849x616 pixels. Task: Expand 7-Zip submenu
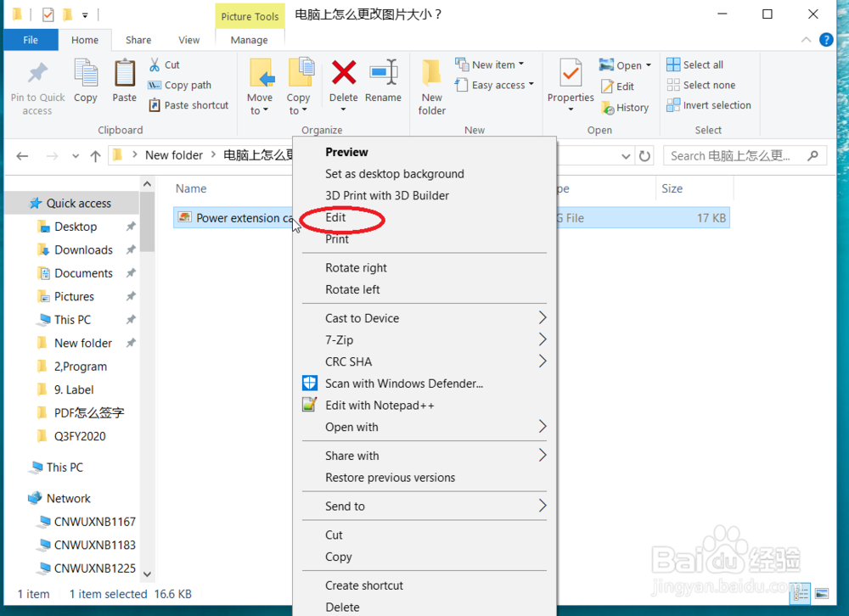[542, 339]
